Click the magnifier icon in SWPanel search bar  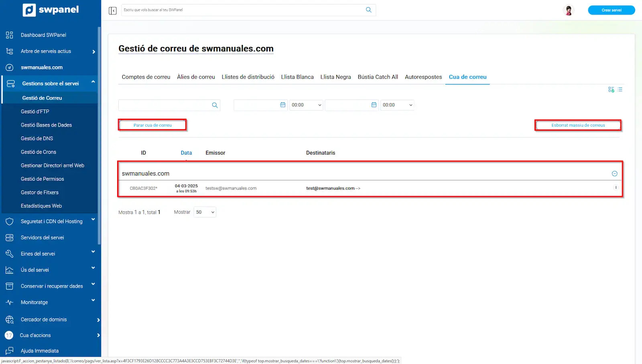[x=368, y=10]
